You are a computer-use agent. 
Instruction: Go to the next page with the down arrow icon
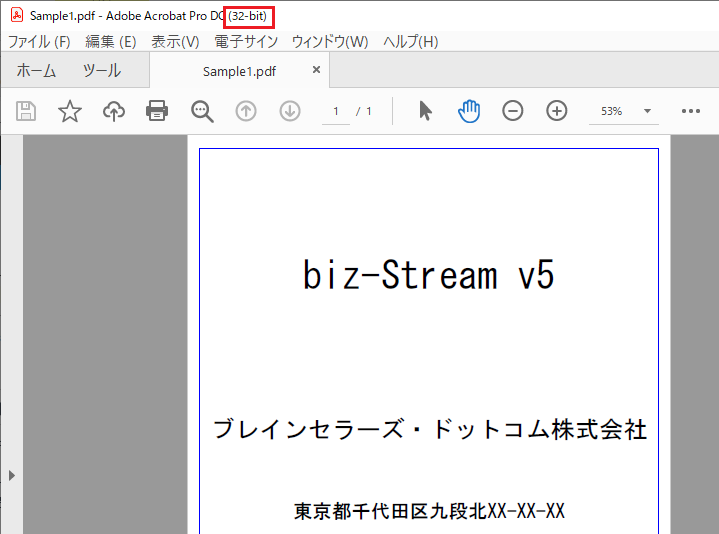pos(290,111)
